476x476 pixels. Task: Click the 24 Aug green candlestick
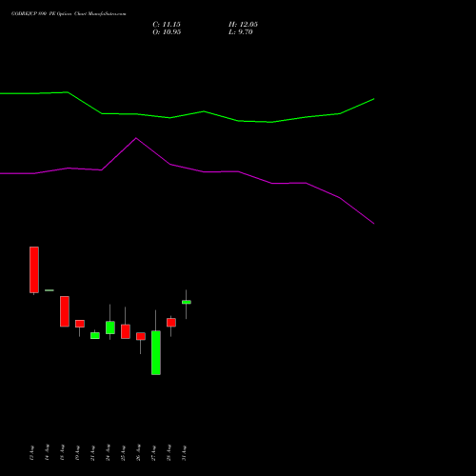tap(110, 327)
